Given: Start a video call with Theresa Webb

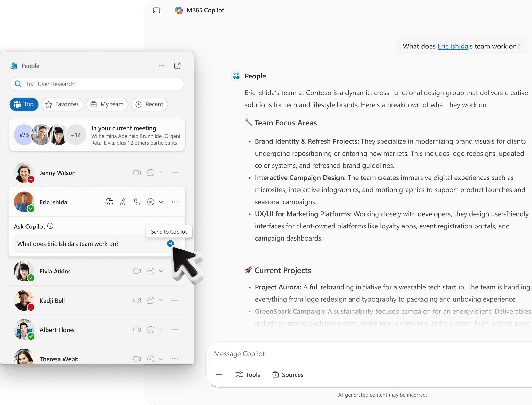Looking at the screenshot, I should 137,359.
